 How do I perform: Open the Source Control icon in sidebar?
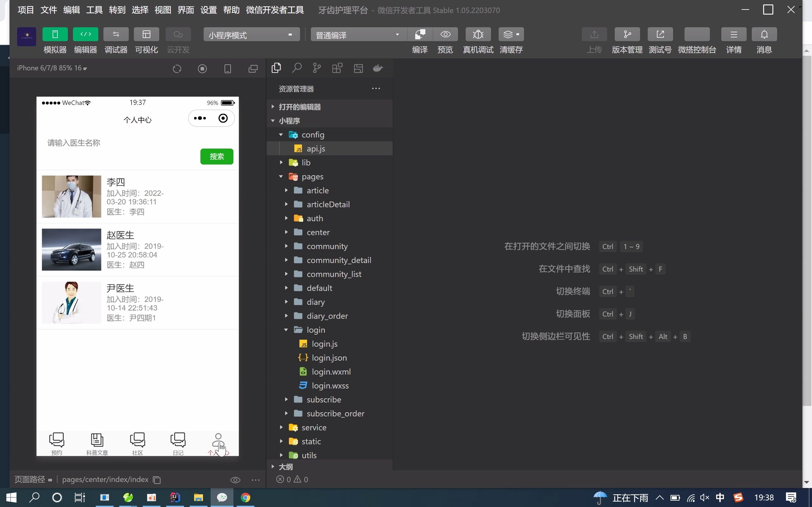[317, 68]
